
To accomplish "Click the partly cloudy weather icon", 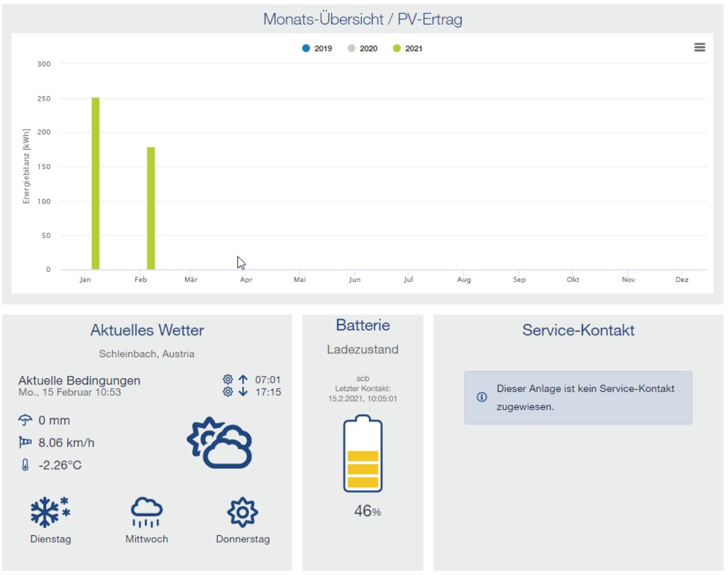I will (x=220, y=443).
